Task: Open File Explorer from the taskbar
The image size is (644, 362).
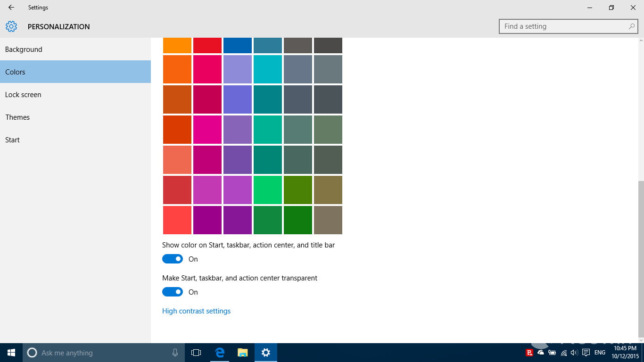Action: pyautogui.click(x=243, y=353)
